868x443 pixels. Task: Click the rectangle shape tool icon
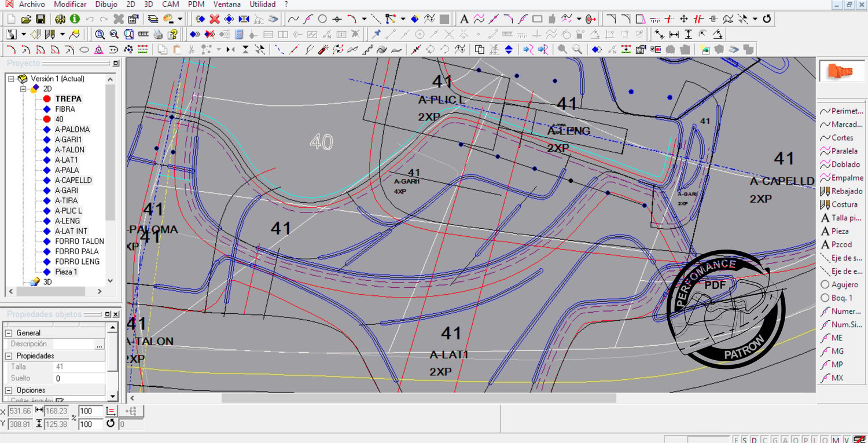pyautogui.click(x=537, y=19)
